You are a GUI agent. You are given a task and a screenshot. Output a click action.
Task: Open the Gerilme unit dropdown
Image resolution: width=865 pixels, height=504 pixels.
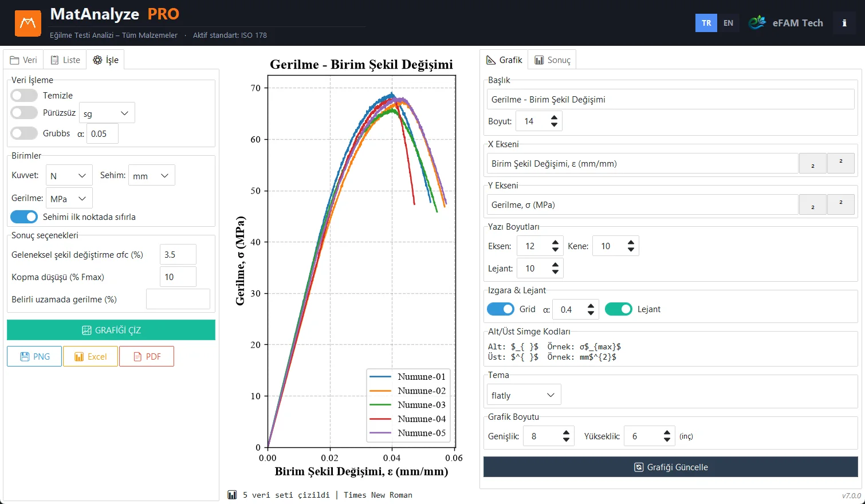tap(69, 198)
